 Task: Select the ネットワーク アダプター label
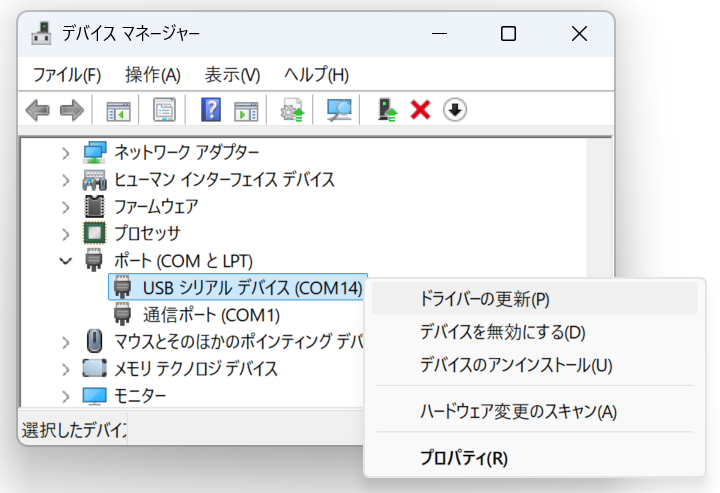pyautogui.click(x=186, y=152)
